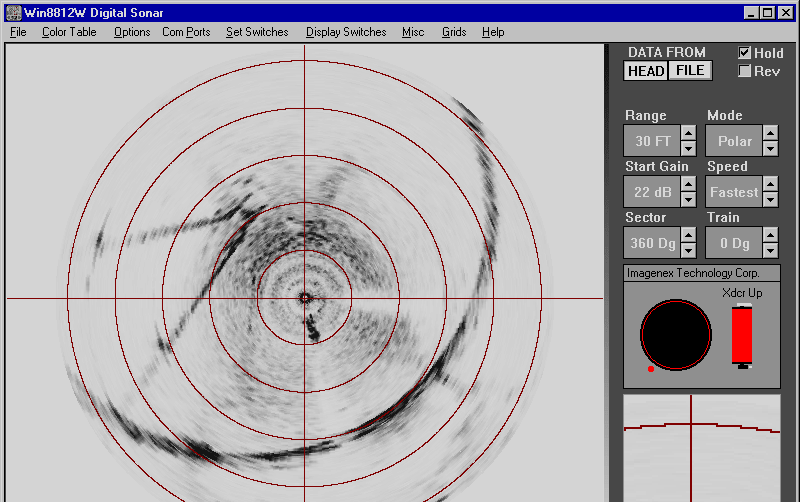
Task: Click Train up arrow
Action: 770,235
